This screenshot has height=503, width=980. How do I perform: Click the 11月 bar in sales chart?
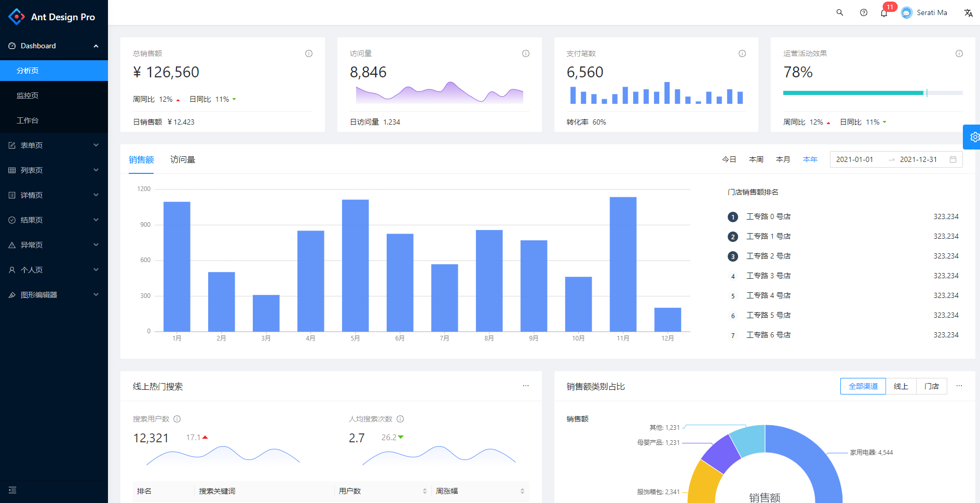[623, 264]
